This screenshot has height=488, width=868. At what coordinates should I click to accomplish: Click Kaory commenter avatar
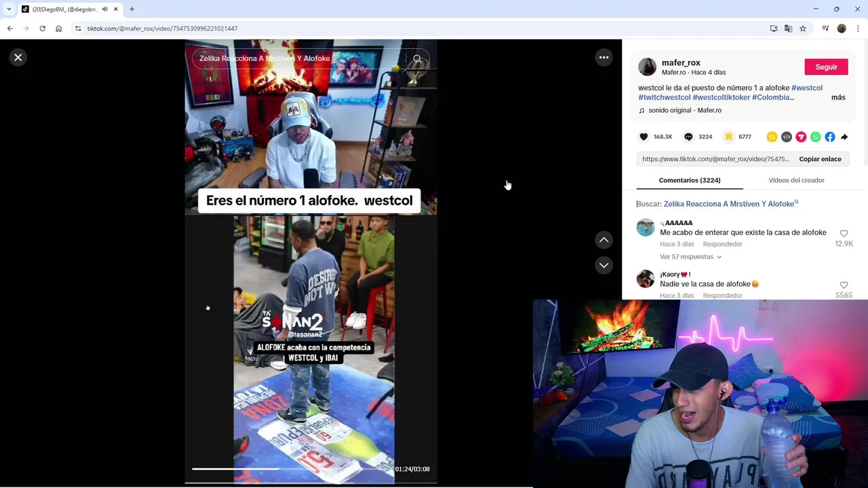pos(646,279)
